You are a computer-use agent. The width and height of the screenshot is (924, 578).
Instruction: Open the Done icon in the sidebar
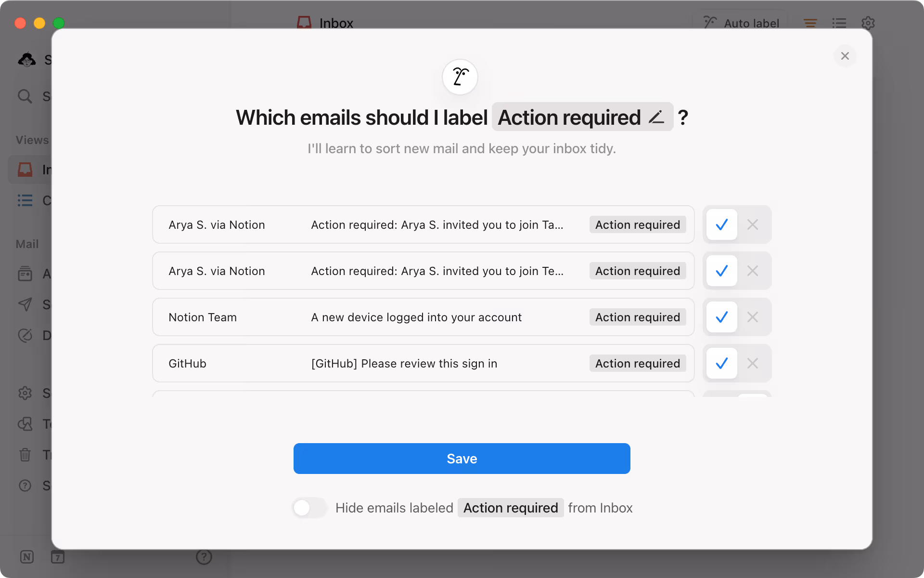[x=26, y=335]
